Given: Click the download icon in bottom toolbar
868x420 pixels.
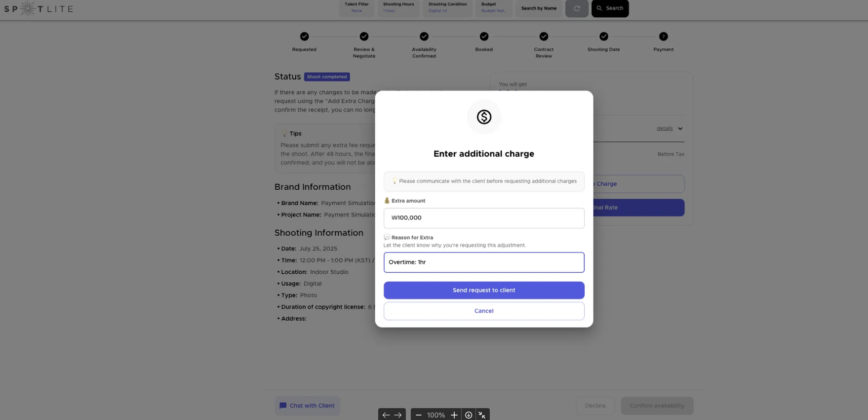Looking at the screenshot, I should [469, 415].
